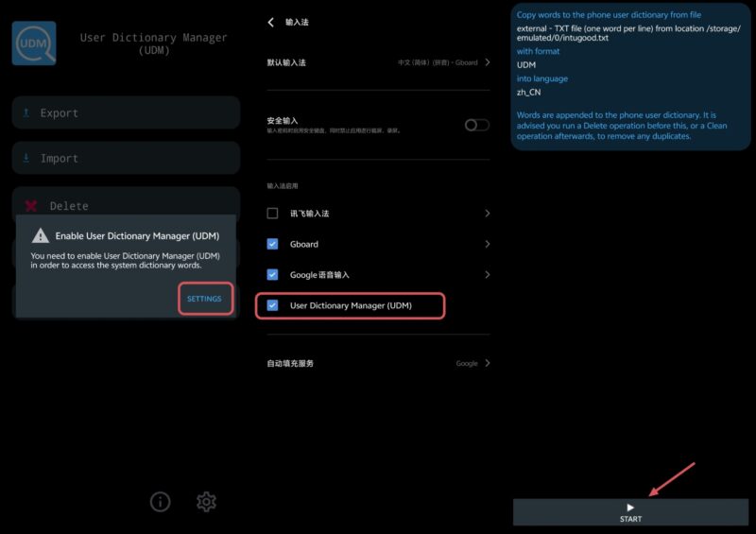
Task: Click the UDM app logo
Action: click(x=34, y=43)
